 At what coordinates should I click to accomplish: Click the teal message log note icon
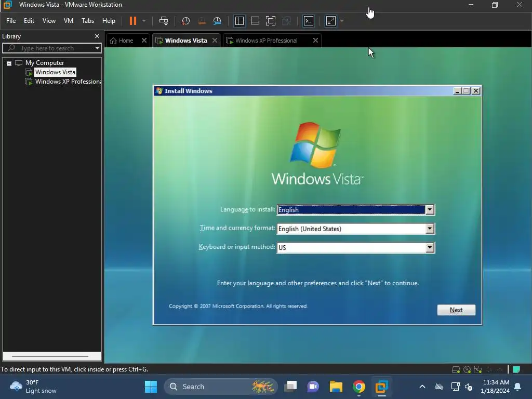click(x=516, y=369)
